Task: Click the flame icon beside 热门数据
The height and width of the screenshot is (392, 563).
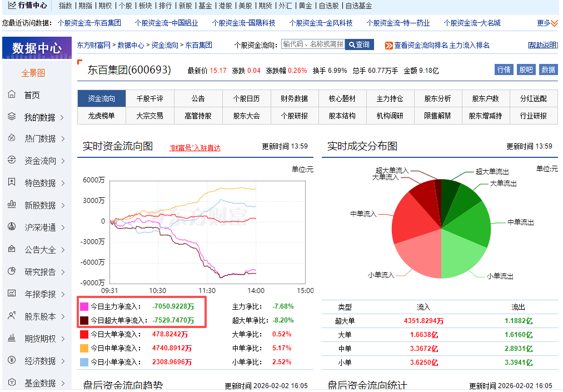Action: pyautogui.click(x=12, y=138)
